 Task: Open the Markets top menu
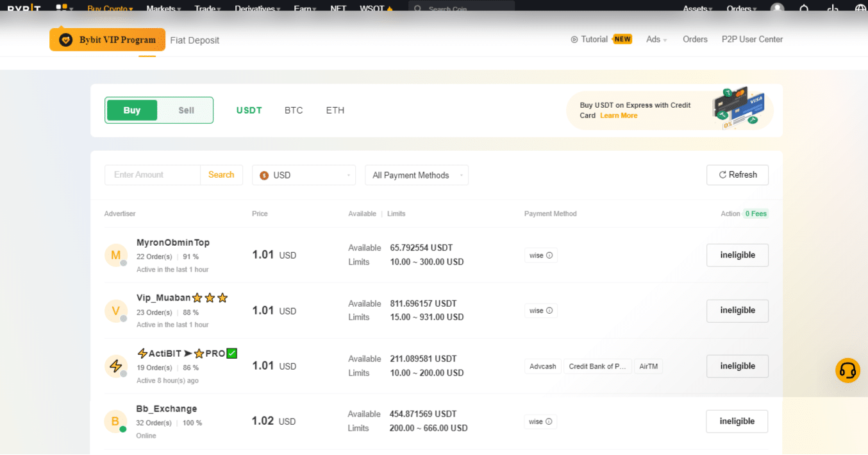click(163, 9)
